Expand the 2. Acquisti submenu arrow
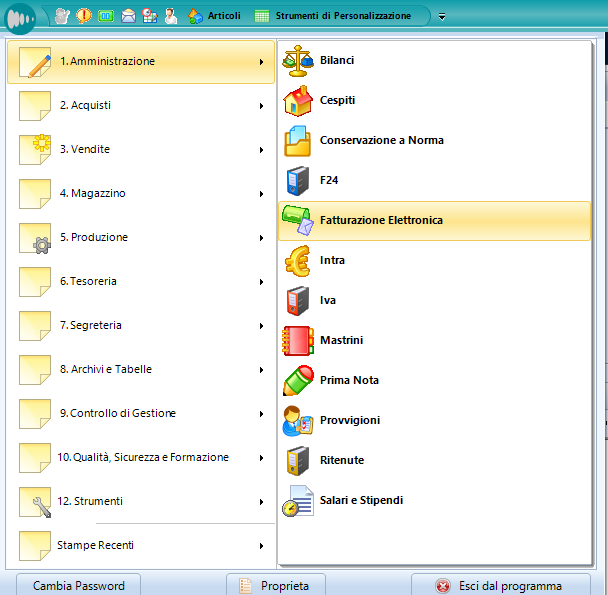This screenshot has width=608, height=595. pos(261,106)
